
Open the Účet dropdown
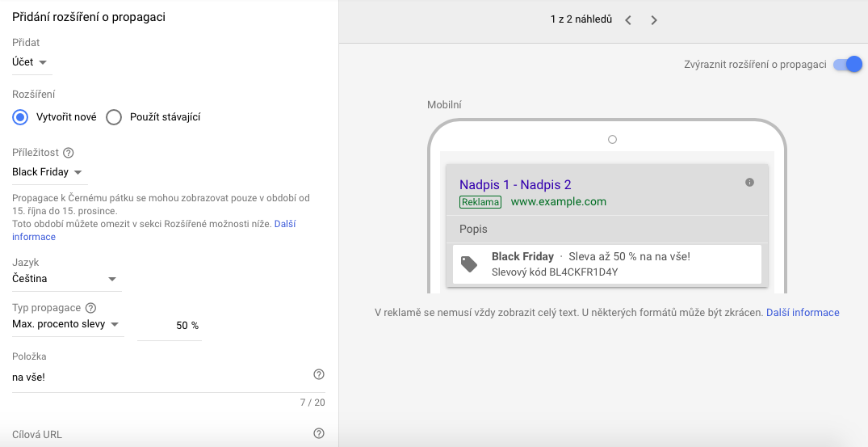tap(32, 62)
